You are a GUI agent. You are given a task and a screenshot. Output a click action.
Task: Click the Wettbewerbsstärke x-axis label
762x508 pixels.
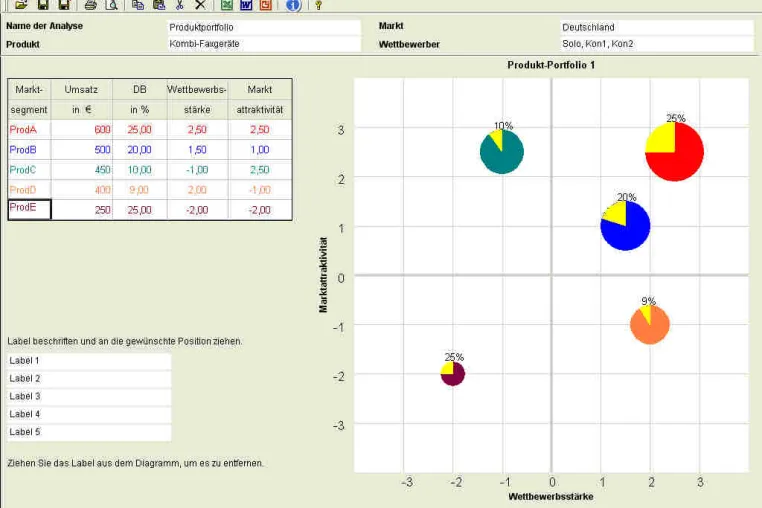pos(551,497)
